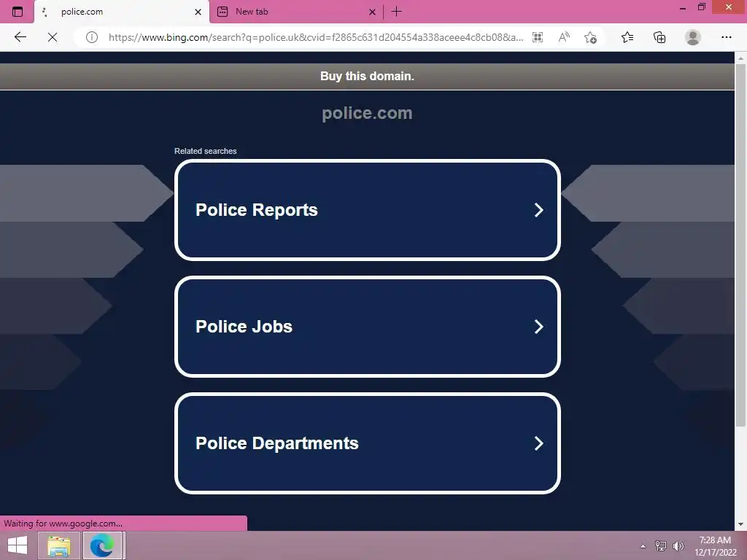747x560 pixels.
Task: Minimize the browser window
Action: click(x=683, y=7)
